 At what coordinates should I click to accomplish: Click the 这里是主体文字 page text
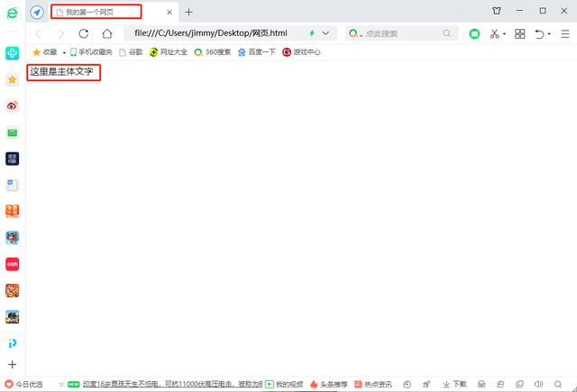61,72
